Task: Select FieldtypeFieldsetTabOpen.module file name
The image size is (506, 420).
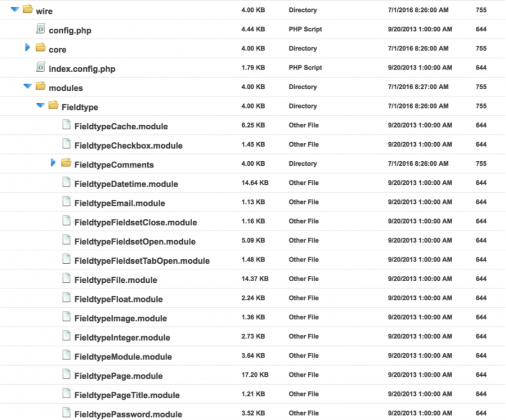Action: point(142,261)
